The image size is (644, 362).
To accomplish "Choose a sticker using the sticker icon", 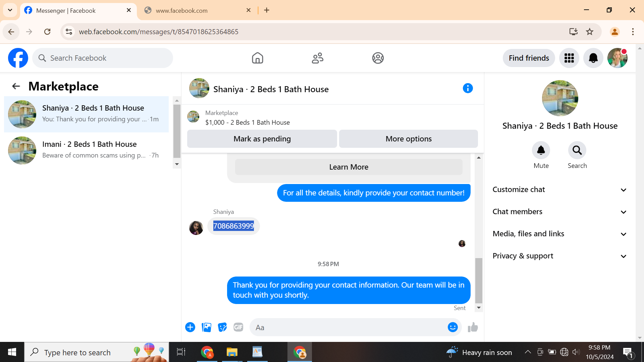I will 222,327.
